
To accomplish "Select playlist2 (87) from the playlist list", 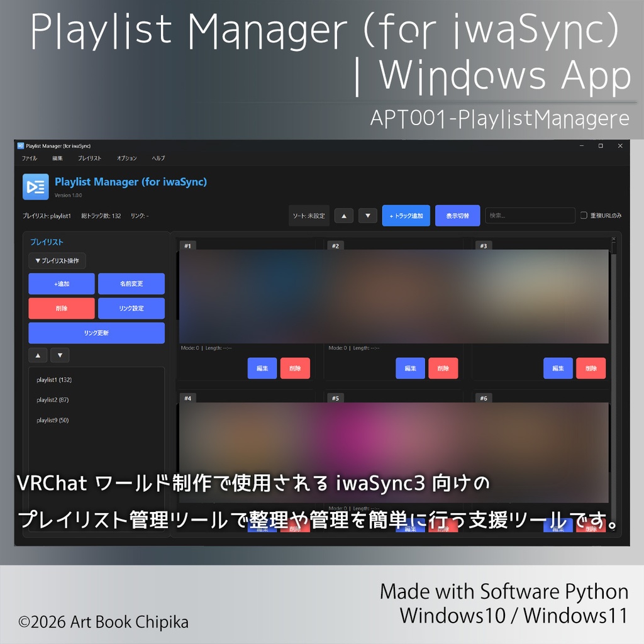I will coord(53,399).
